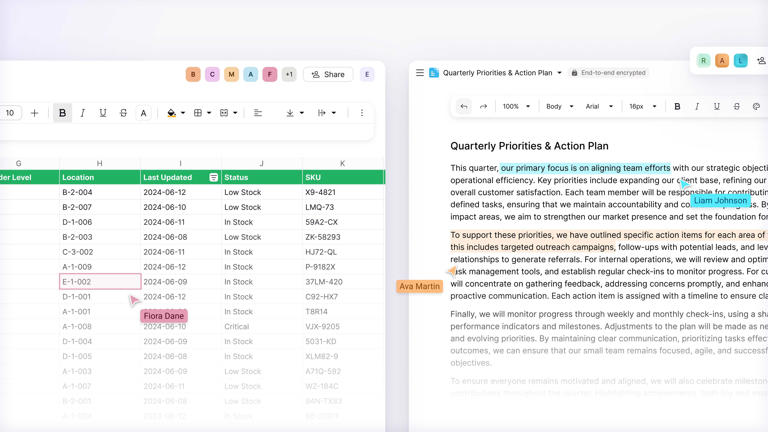Toggle strikethrough in the spreadsheet toolbar
This screenshot has width=768, height=432.
click(123, 113)
